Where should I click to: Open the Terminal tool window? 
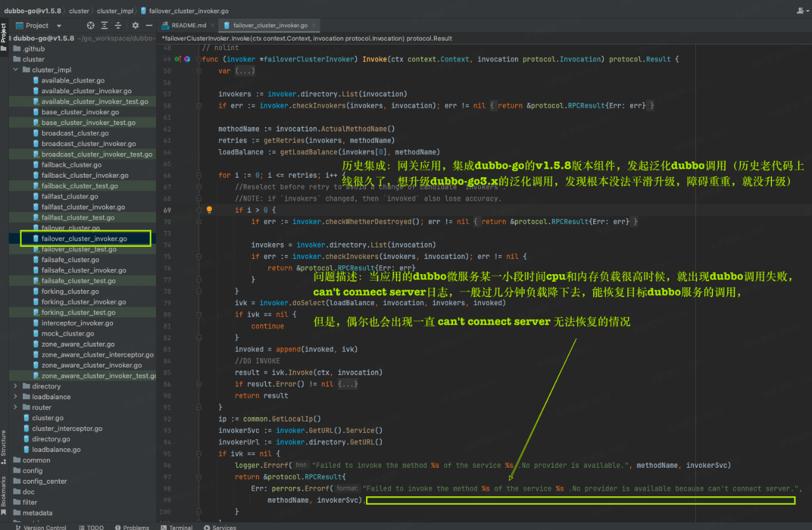tap(176, 527)
